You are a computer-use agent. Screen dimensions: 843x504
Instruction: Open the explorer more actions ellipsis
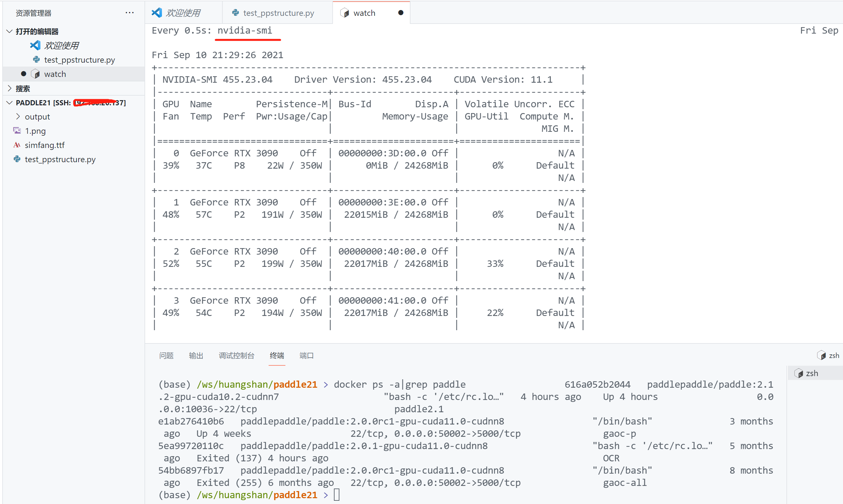(x=130, y=13)
